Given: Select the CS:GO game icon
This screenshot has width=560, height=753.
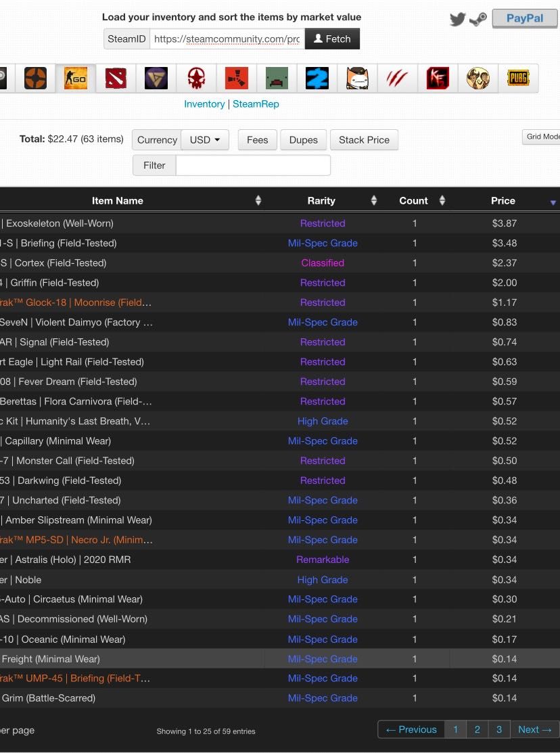Looking at the screenshot, I should pos(75,78).
